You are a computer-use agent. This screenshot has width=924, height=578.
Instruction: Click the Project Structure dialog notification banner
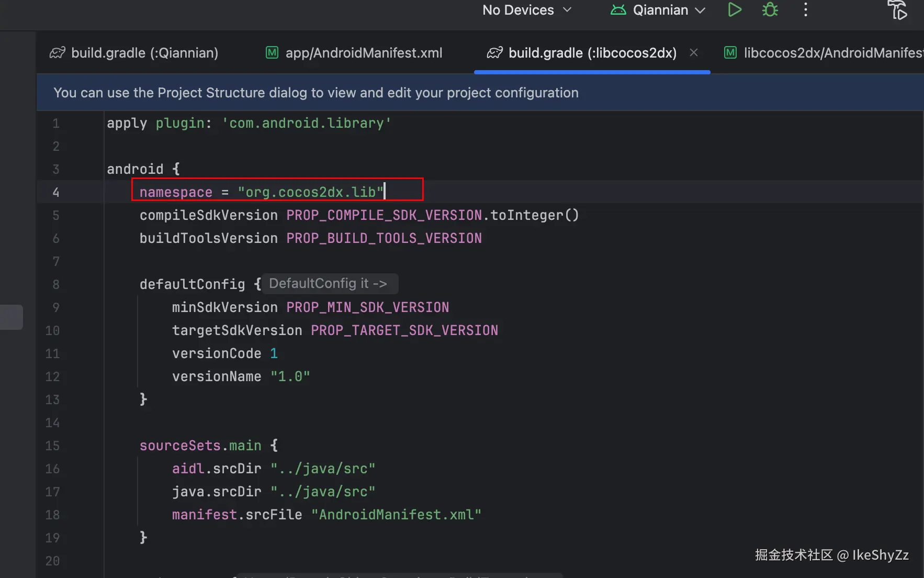(316, 93)
